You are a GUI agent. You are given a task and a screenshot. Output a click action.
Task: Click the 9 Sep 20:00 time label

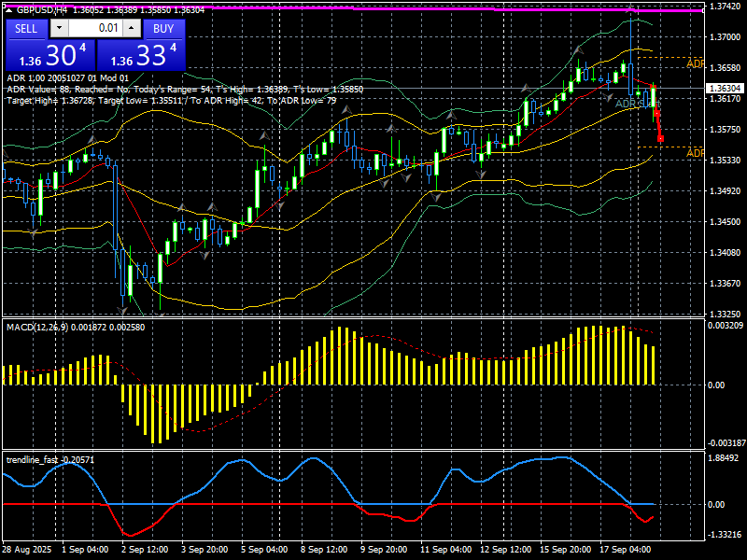(x=384, y=550)
